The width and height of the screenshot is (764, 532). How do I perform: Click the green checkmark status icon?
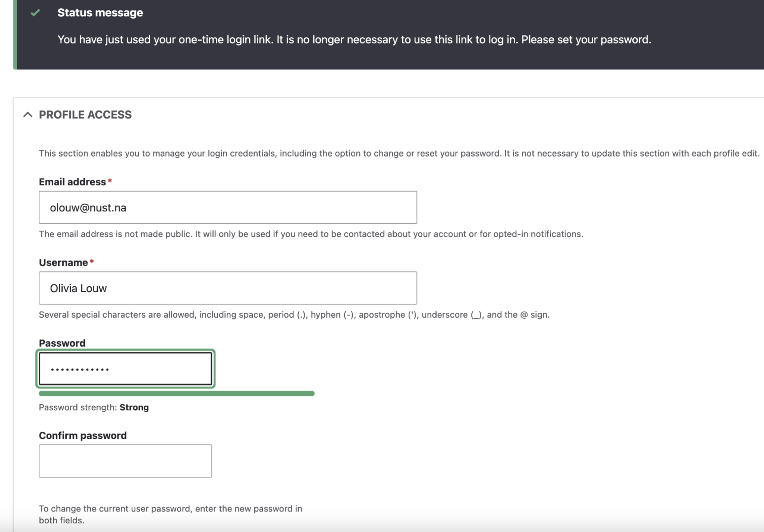click(35, 13)
